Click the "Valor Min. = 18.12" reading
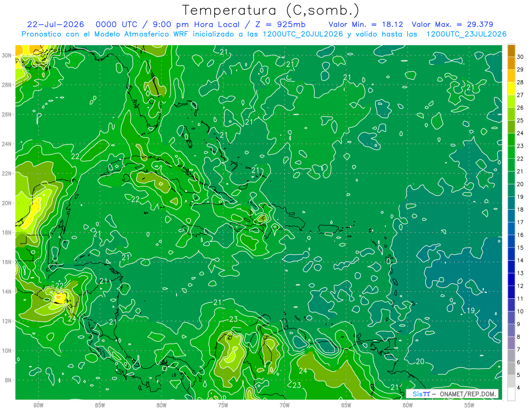The height and width of the screenshot is (411, 532). (365, 25)
